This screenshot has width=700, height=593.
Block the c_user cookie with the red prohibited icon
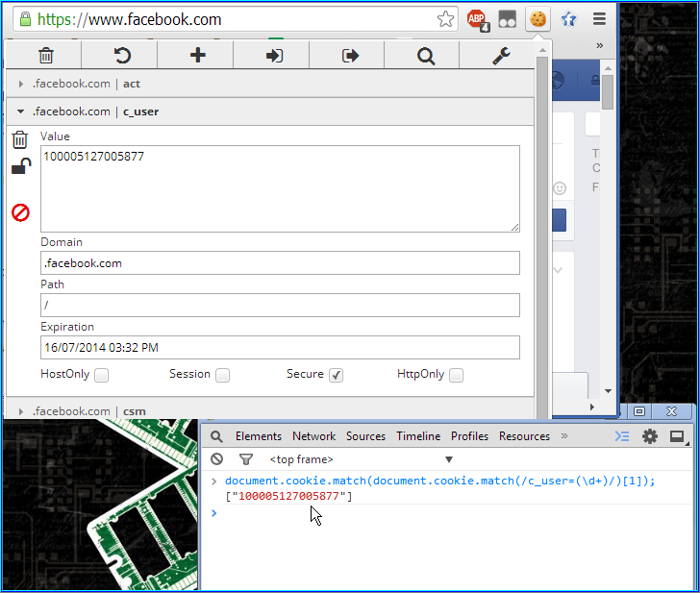coord(20,212)
